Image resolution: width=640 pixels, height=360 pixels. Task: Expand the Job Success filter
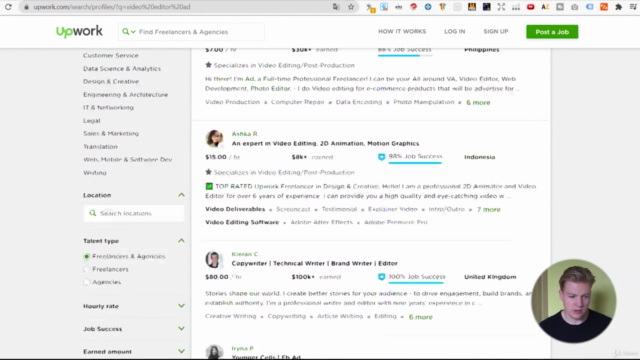pyautogui.click(x=181, y=329)
